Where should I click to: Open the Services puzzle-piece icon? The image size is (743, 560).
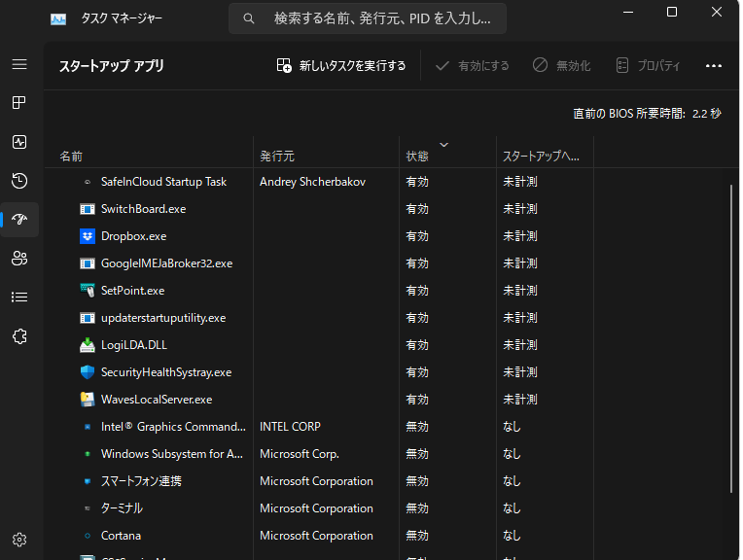click(19, 335)
